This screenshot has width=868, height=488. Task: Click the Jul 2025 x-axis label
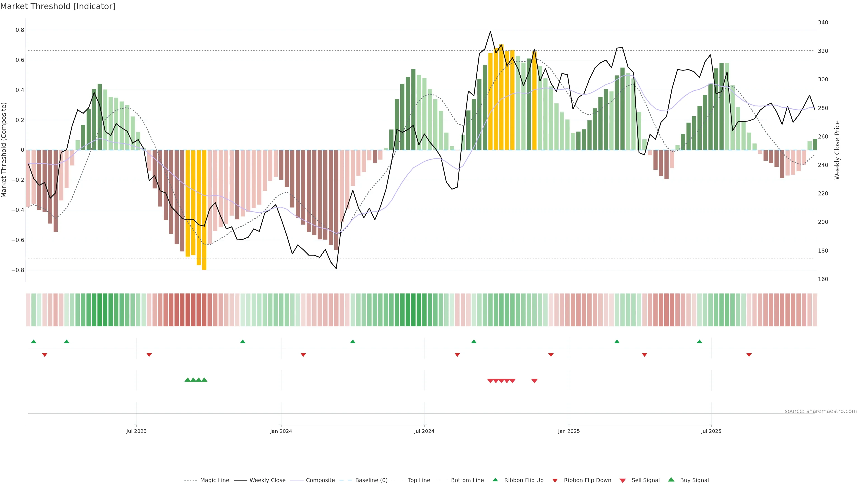click(x=711, y=431)
